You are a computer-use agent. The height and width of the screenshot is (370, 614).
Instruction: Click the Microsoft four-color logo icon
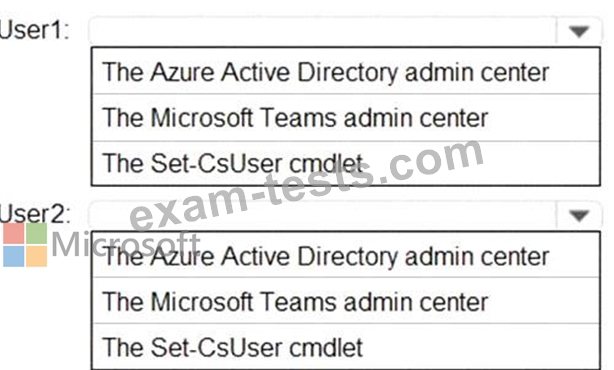pyautogui.click(x=25, y=245)
